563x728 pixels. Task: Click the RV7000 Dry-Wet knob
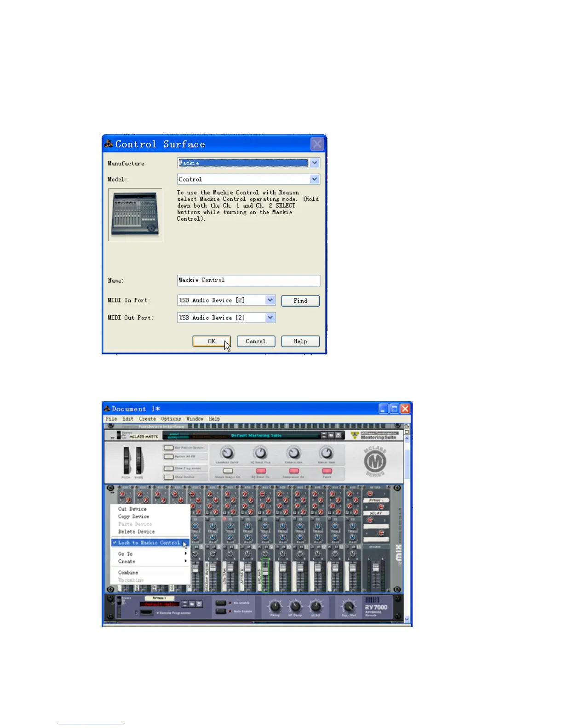click(348, 606)
